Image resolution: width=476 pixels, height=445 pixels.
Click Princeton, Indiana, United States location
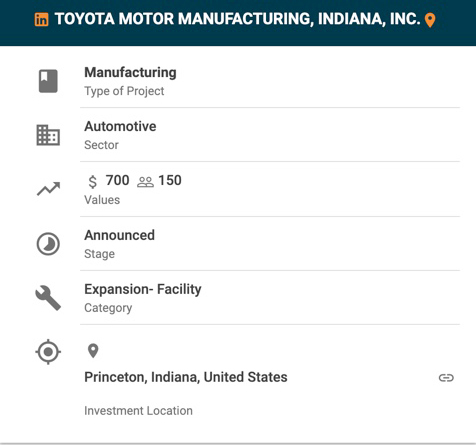(x=186, y=377)
